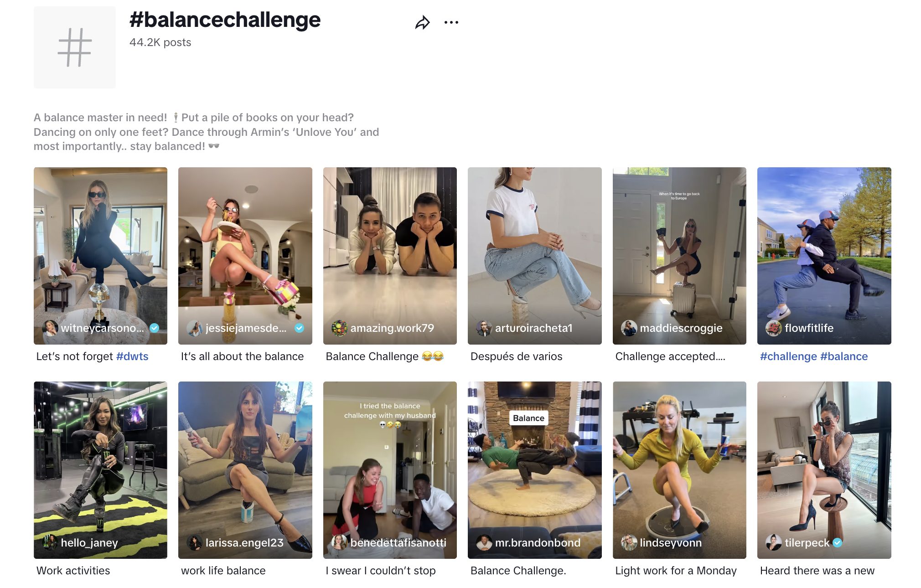
Task: Open maddiescroggie suitcase balance video
Action: [679, 256]
